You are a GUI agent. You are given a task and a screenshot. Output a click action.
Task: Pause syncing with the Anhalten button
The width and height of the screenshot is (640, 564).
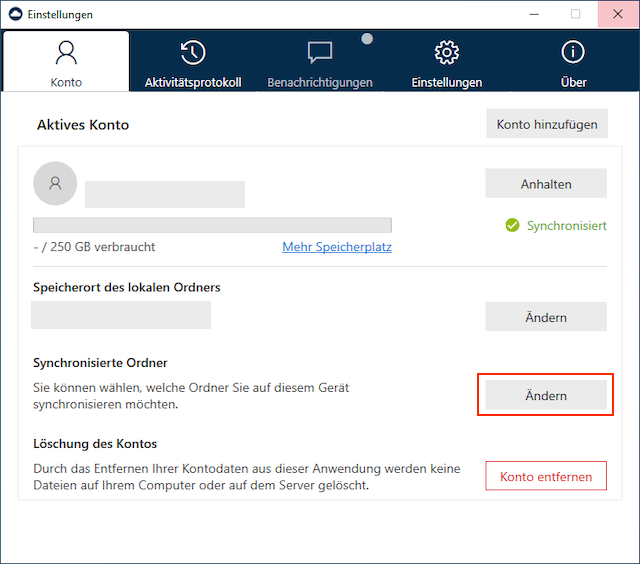click(546, 184)
